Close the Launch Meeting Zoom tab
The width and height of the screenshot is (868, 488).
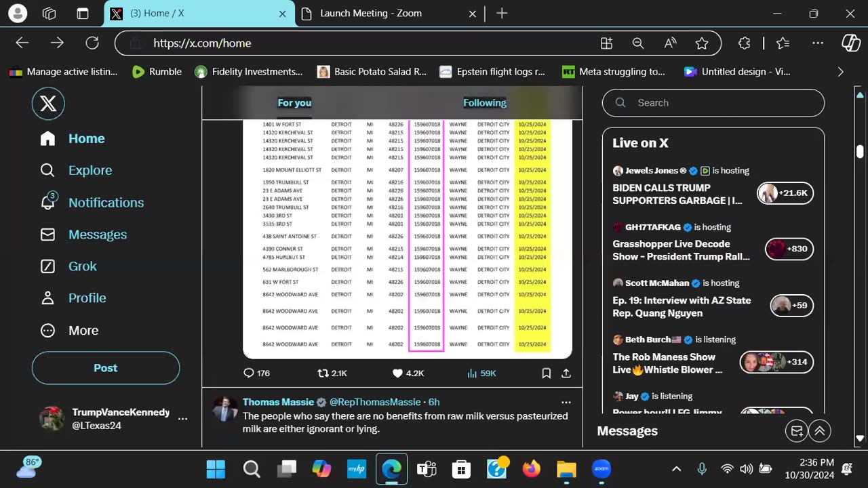click(472, 14)
